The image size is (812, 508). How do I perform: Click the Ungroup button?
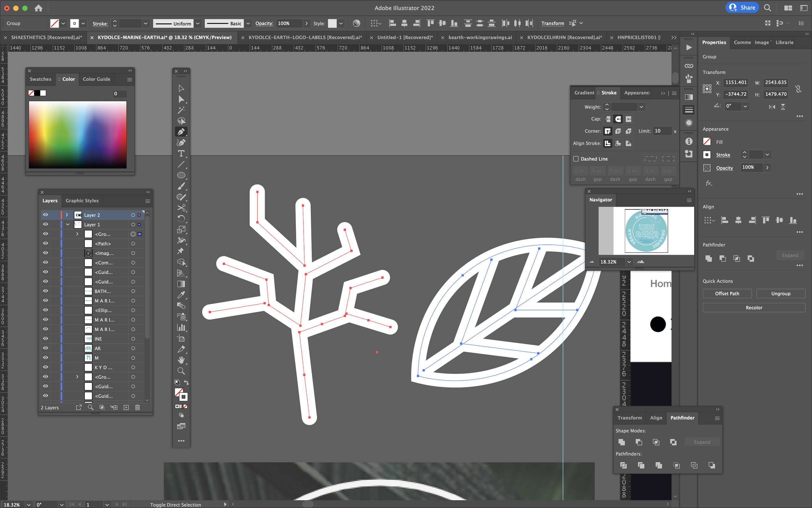(x=781, y=293)
